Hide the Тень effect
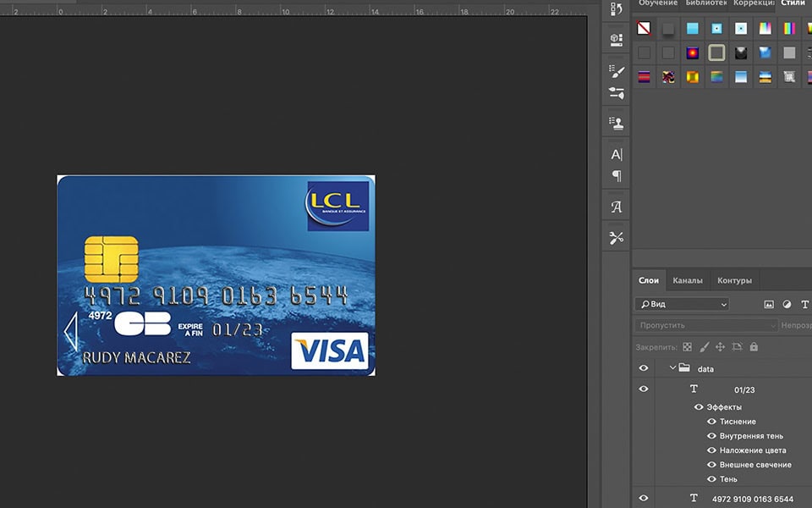This screenshot has height=508, width=812. click(711, 479)
